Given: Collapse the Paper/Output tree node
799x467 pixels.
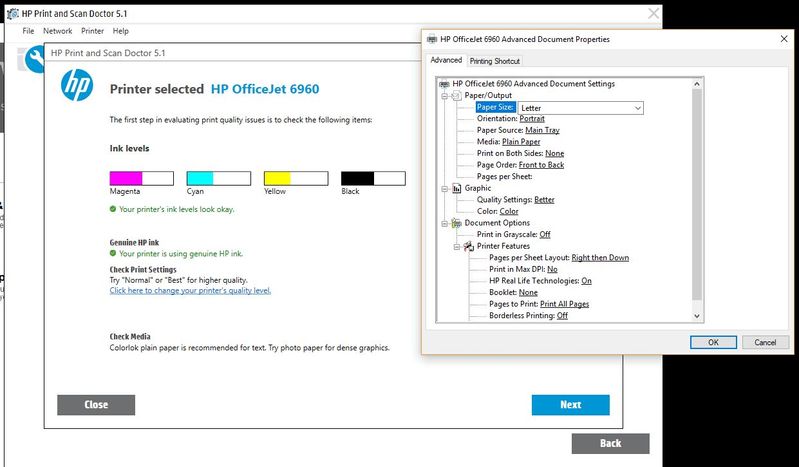Looking at the screenshot, I should click(444, 96).
